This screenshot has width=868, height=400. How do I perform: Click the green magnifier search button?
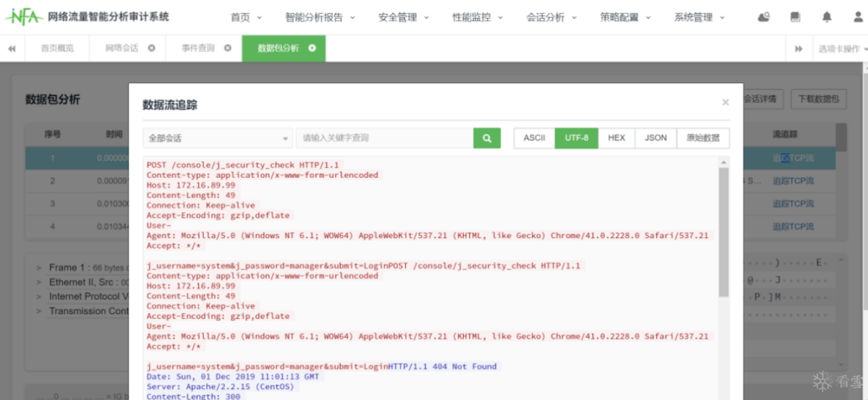(x=488, y=138)
